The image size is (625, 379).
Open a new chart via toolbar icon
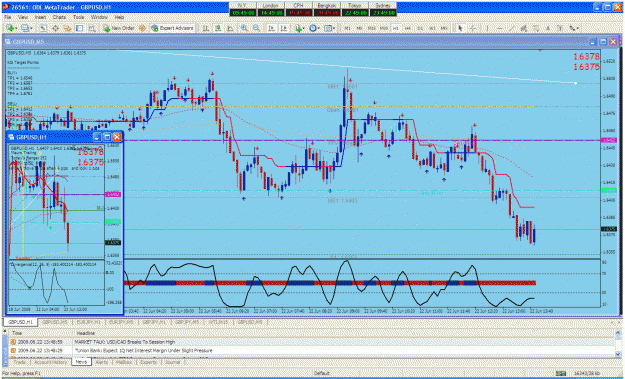click(10, 28)
